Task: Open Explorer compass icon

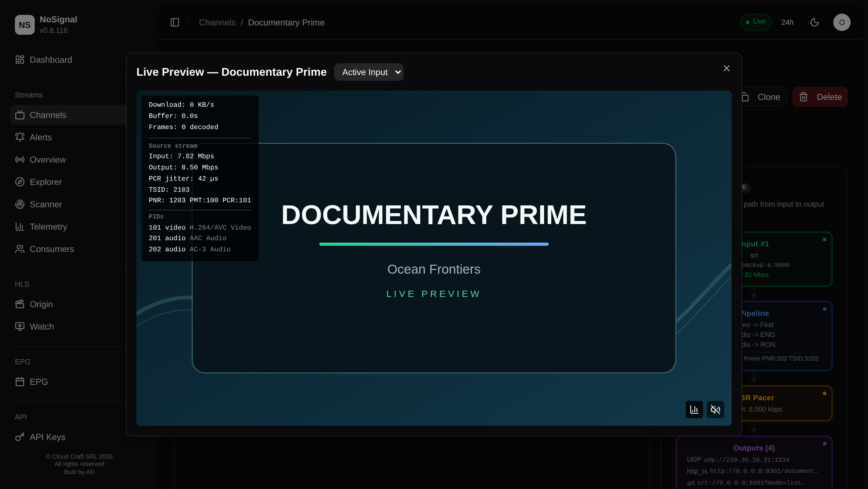Action: point(20,182)
